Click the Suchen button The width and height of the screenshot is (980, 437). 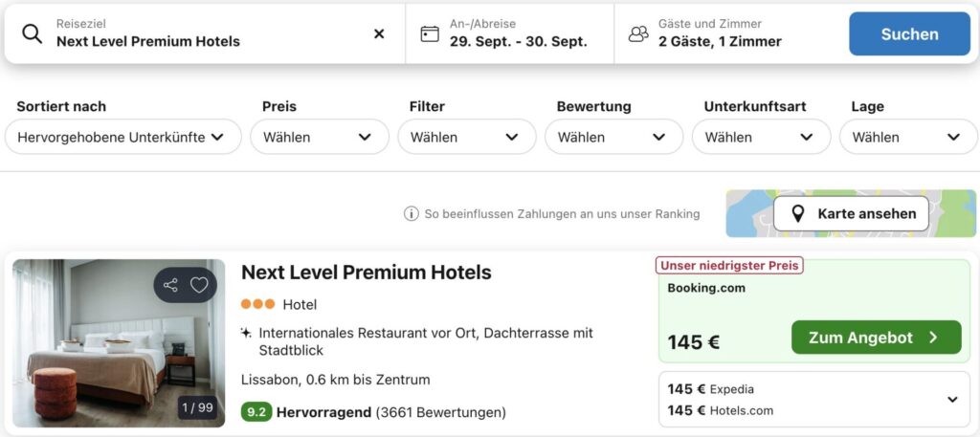pyautogui.click(x=909, y=33)
